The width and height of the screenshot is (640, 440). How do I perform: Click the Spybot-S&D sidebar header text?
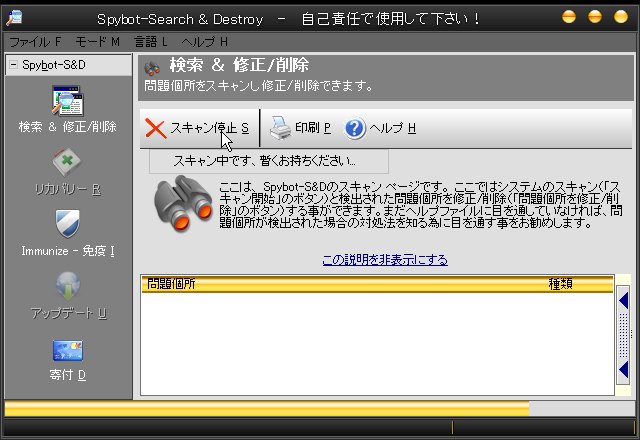pyautogui.click(x=54, y=65)
